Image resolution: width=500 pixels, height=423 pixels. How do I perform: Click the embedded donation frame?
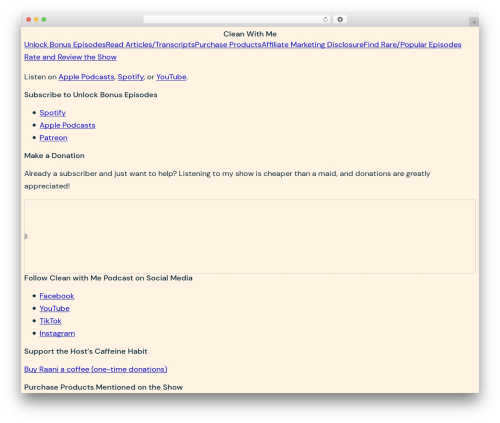(x=250, y=236)
